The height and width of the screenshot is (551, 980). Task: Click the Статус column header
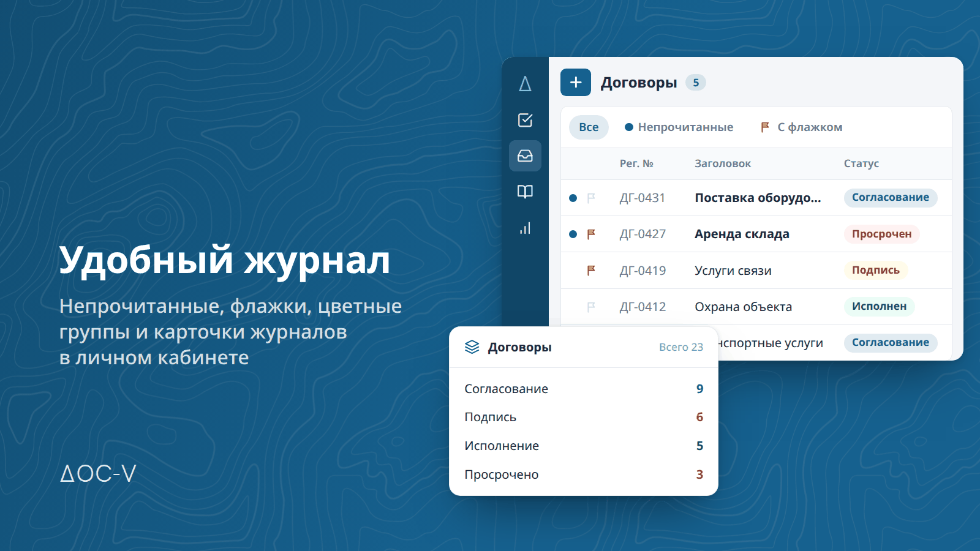point(861,163)
